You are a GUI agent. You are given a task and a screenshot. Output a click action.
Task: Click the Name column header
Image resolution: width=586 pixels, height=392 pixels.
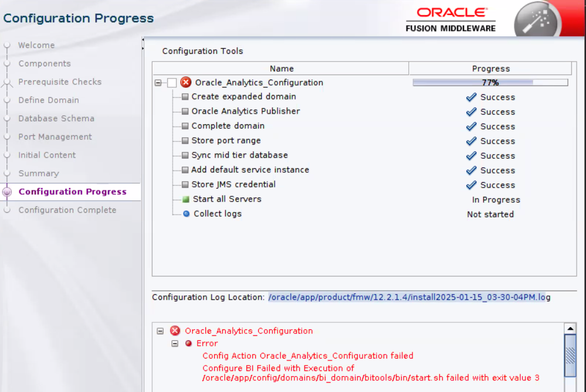tap(281, 69)
